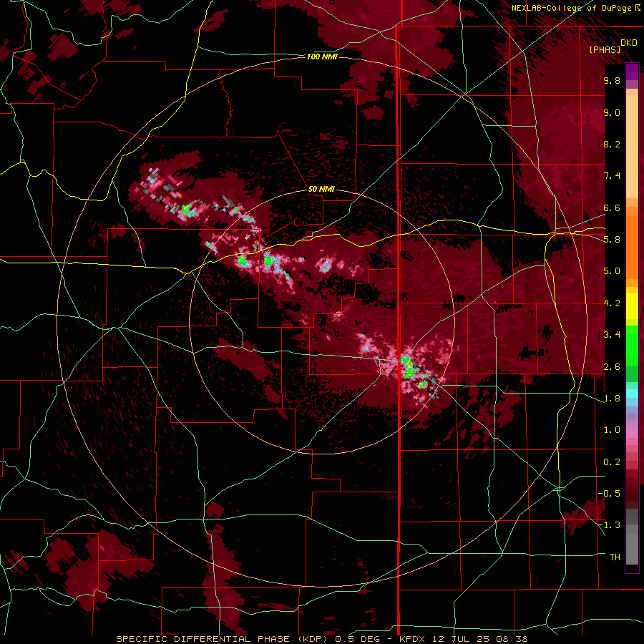Click the 9.0 color scale value
The height and width of the screenshot is (644, 644).
coord(612,112)
